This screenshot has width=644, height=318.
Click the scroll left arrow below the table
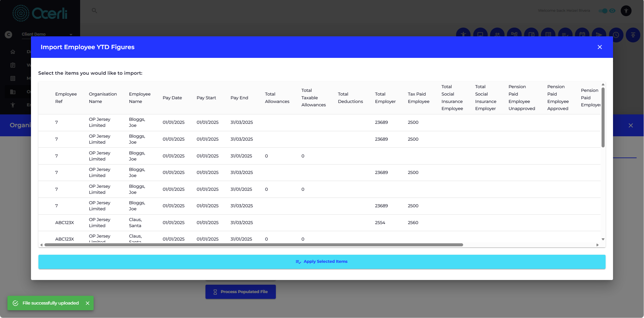click(x=41, y=245)
